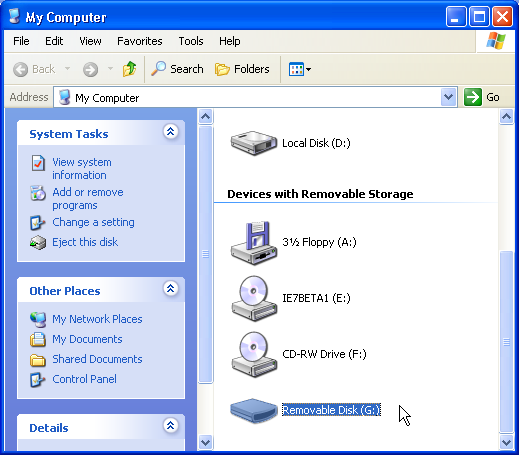Open the Control Panel link
This screenshot has height=455, width=519.
[x=84, y=379]
